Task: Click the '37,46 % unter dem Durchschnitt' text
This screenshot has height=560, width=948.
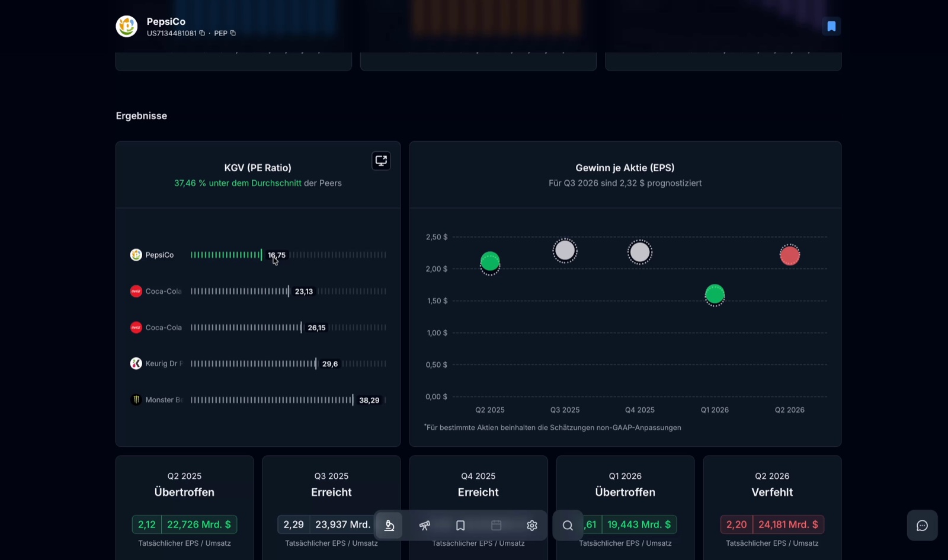Action: pyautogui.click(x=238, y=183)
